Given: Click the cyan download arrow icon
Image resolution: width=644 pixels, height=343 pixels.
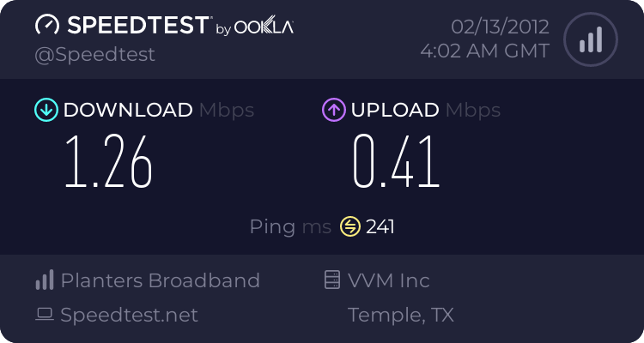Looking at the screenshot, I should [x=46, y=110].
